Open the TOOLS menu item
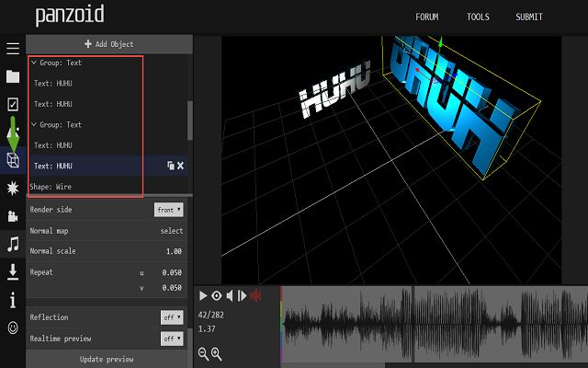 pyautogui.click(x=478, y=17)
